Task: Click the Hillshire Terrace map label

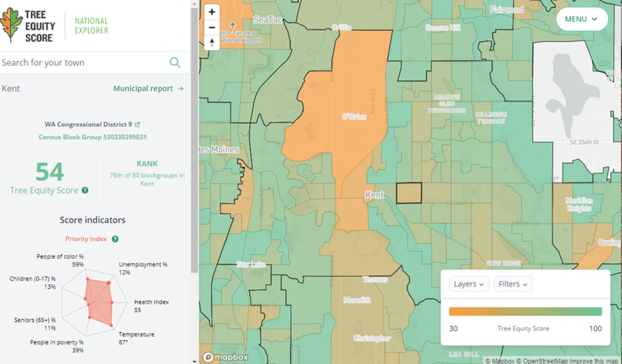Action: (x=491, y=118)
